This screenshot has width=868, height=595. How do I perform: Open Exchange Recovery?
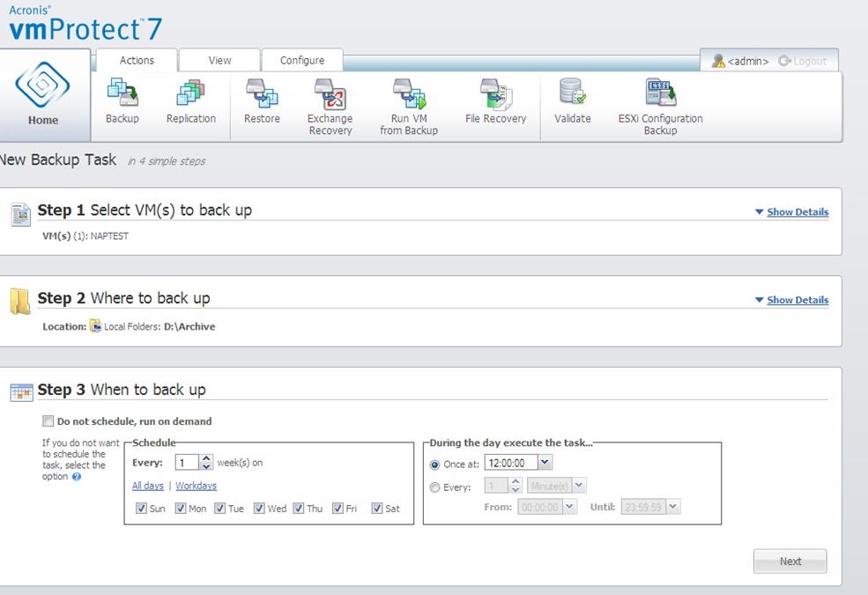click(x=330, y=107)
